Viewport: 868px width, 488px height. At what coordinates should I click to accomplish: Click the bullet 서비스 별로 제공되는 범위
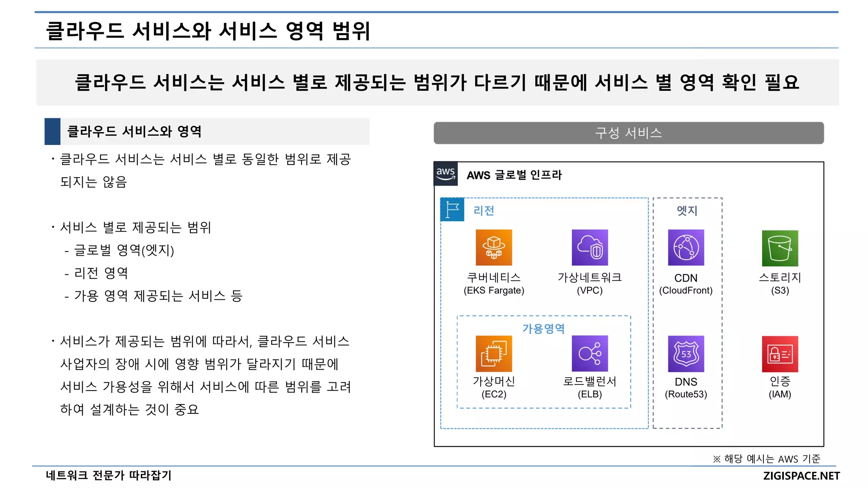click(131, 228)
